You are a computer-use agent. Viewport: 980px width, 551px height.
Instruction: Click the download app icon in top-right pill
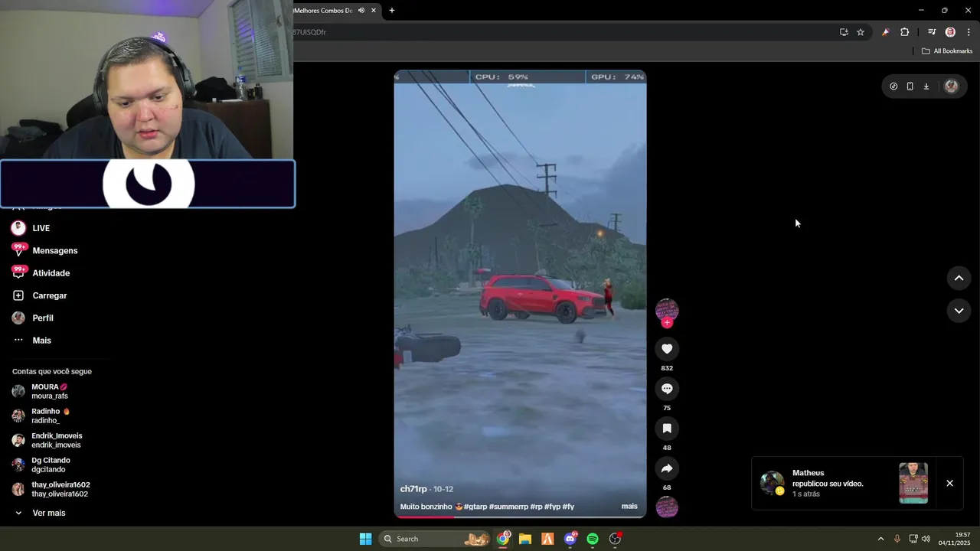click(x=926, y=86)
